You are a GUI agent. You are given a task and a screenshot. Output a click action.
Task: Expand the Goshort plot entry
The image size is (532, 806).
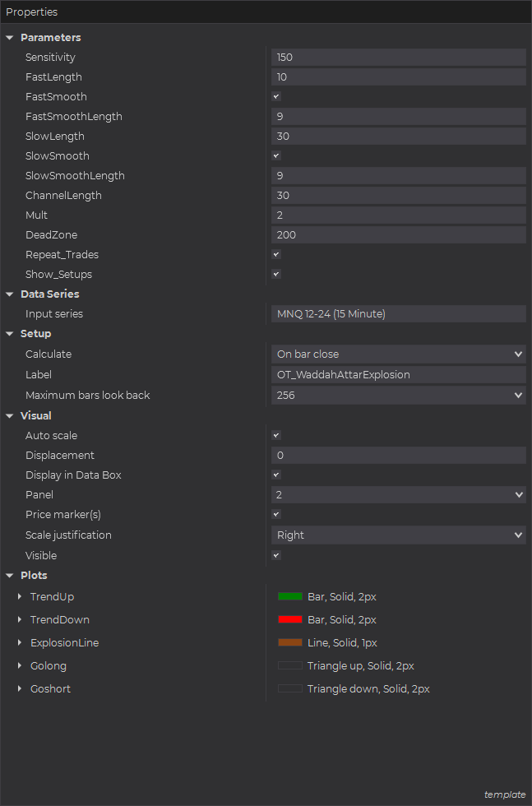(x=20, y=689)
